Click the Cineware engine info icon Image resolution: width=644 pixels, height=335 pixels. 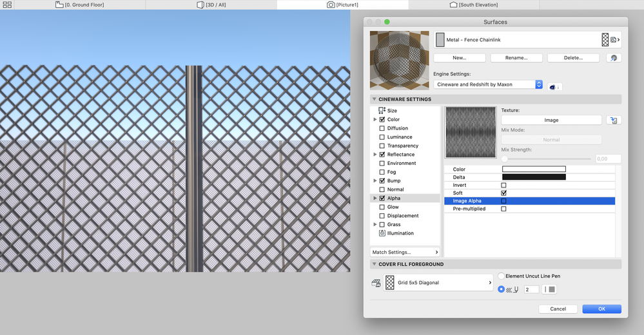click(554, 87)
